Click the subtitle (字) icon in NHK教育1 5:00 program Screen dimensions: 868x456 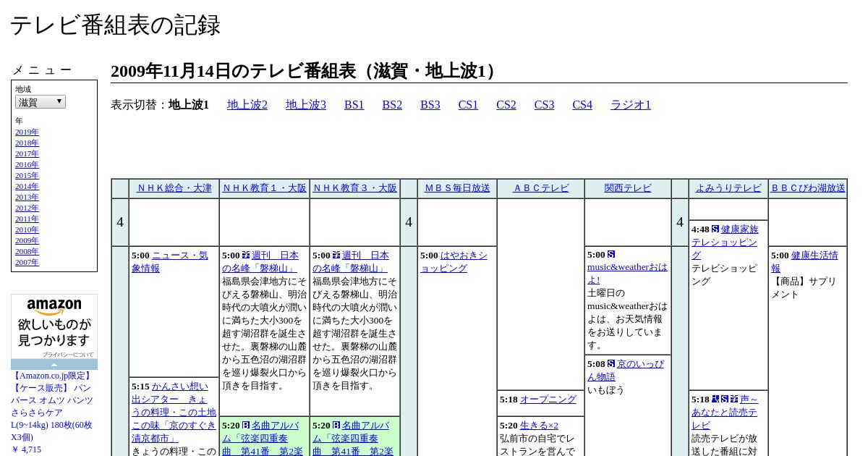pos(246,255)
